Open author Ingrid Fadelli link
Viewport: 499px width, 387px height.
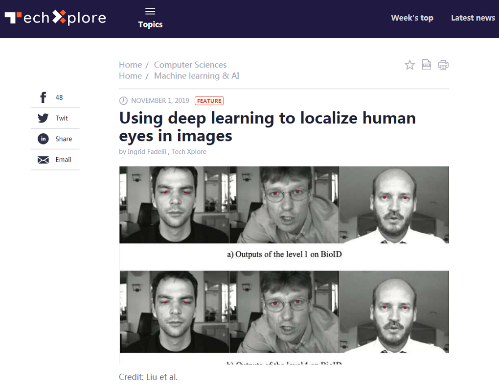pos(147,152)
